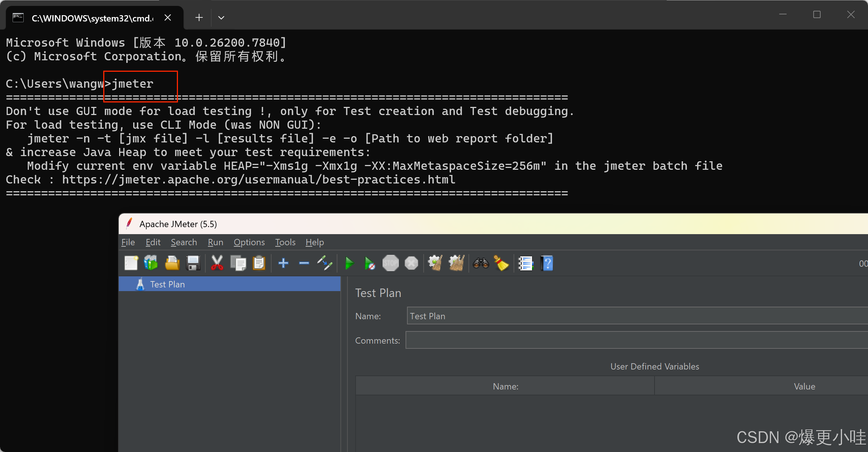The height and width of the screenshot is (452, 868).
Task: Open terminal new-tab dropdown chevron
Action: coord(221,18)
